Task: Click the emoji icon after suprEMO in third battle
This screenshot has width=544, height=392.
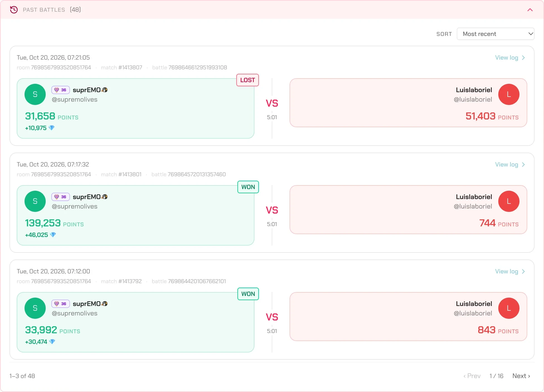Action: click(x=105, y=304)
